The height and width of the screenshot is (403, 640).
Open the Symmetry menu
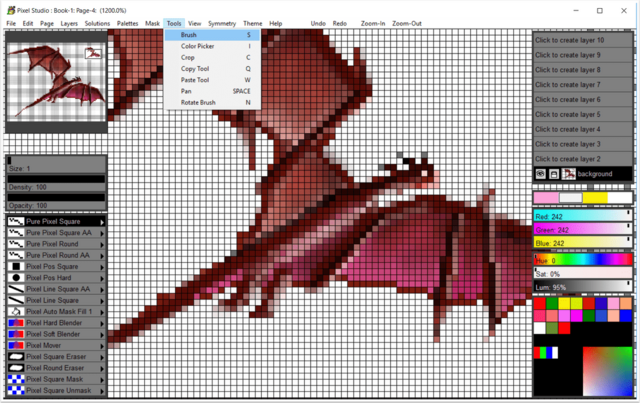click(222, 23)
